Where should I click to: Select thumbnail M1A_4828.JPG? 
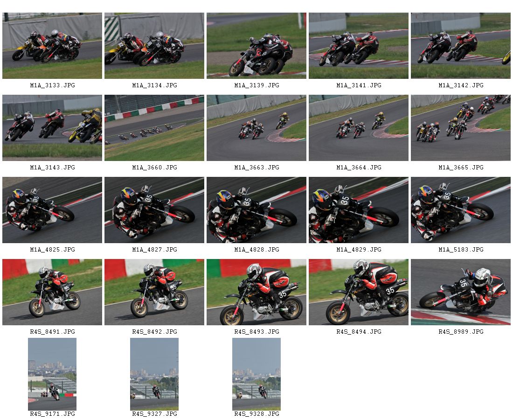(x=256, y=210)
